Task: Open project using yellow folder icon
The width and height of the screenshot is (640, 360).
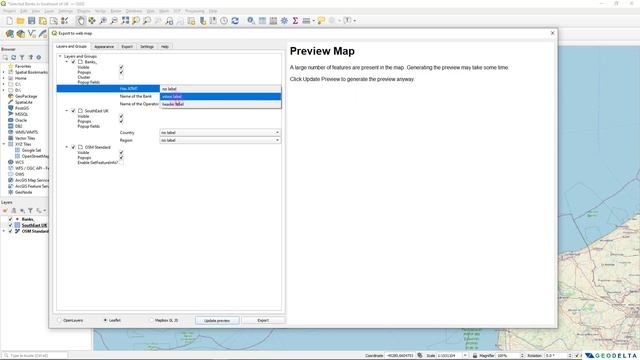Action: (20, 21)
